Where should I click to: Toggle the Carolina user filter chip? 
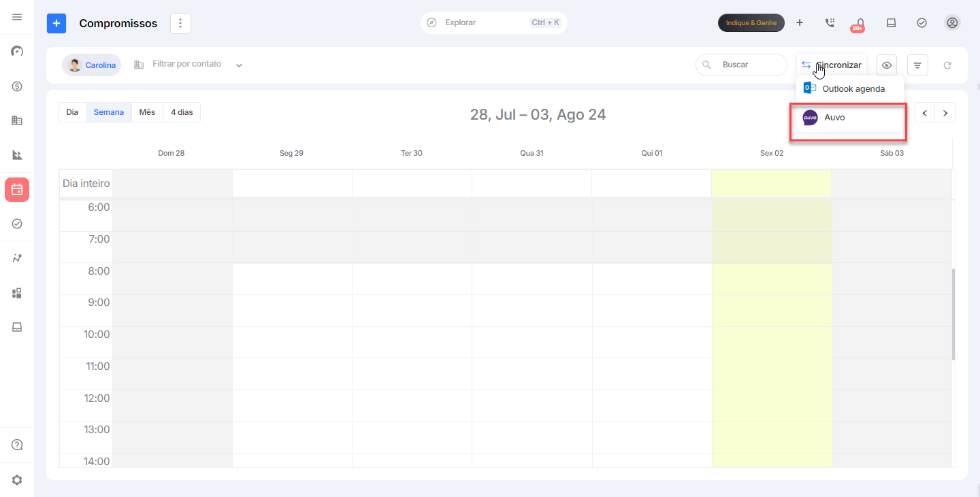92,65
